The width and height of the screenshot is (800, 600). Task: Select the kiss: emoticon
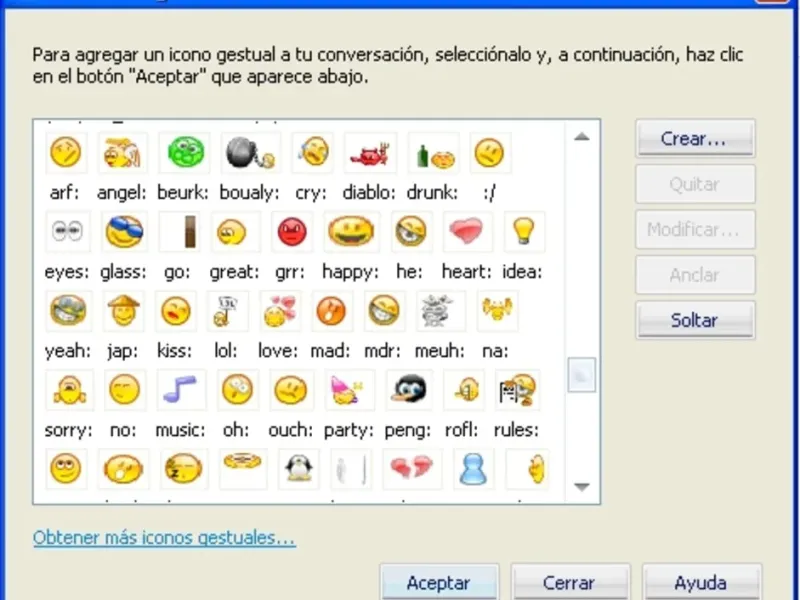pos(176,311)
